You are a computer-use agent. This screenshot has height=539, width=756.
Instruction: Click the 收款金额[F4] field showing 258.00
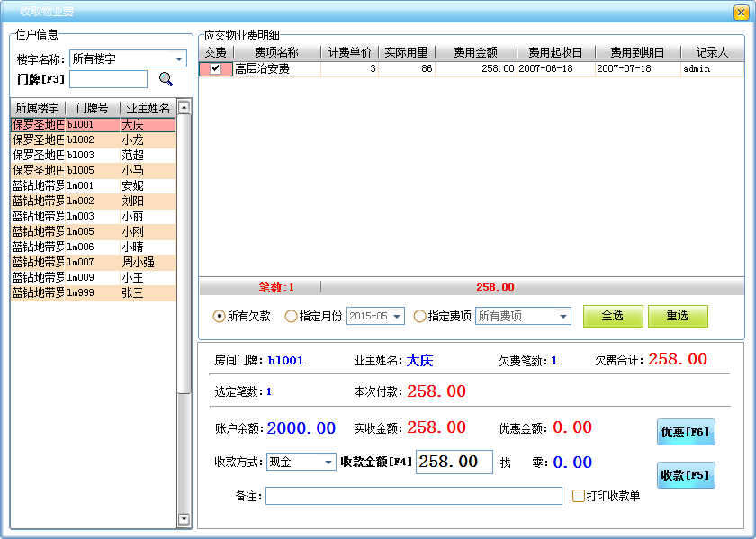coord(454,462)
